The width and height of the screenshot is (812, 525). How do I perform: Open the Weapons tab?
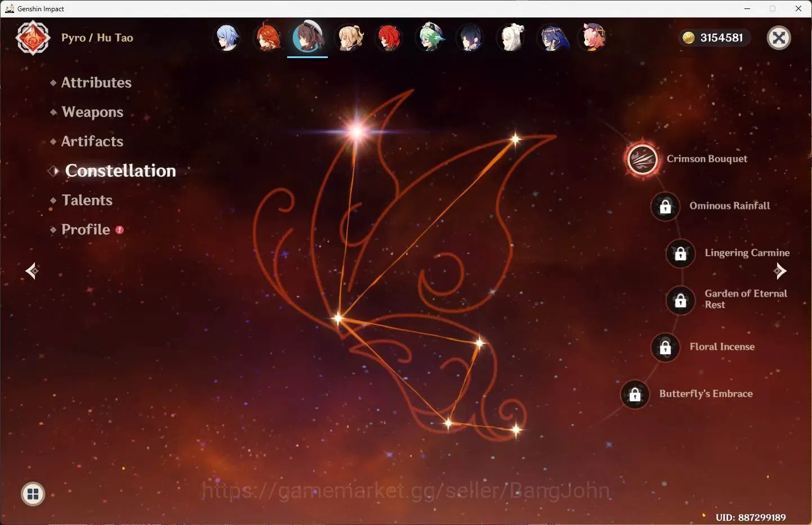click(92, 112)
